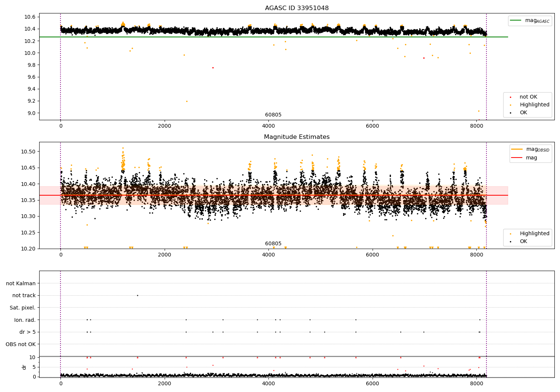The image size is (560, 392).
Task: Click the lone black dot on 'not track' row
Action: tap(137, 295)
